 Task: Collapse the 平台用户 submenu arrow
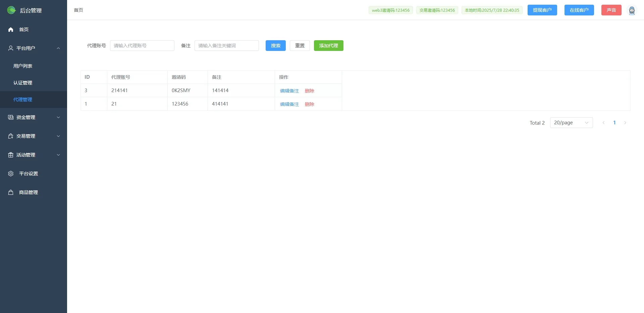pyautogui.click(x=58, y=48)
